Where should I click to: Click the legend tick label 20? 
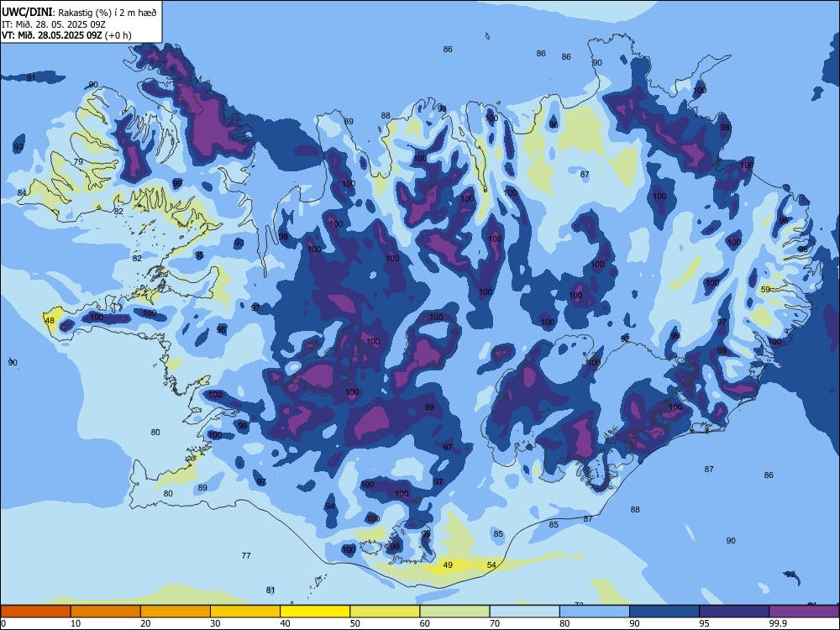coord(145,623)
